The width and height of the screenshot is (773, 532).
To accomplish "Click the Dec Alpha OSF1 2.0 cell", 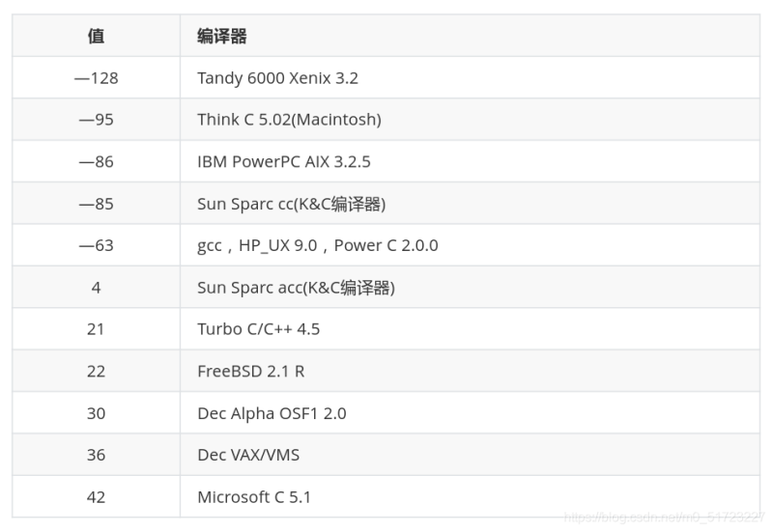I will [x=272, y=413].
